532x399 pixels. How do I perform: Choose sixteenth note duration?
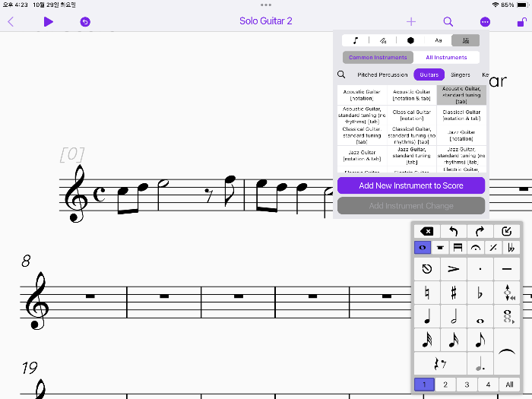point(453,340)
